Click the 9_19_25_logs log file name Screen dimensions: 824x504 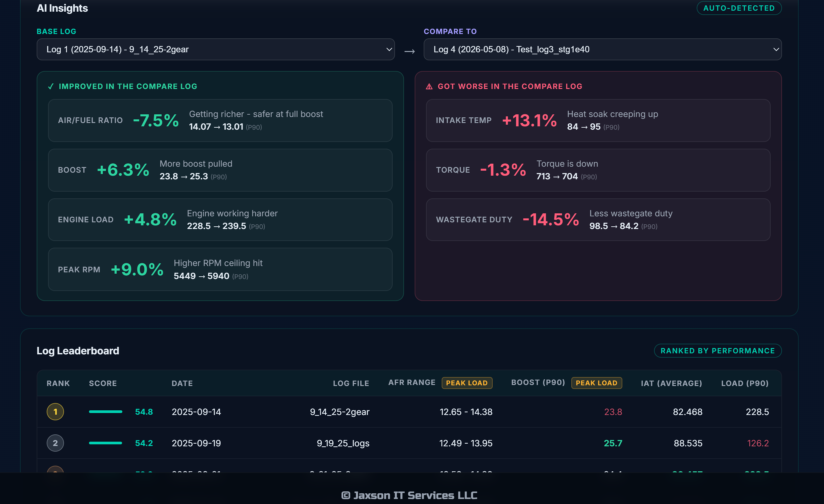click(343, 443)
